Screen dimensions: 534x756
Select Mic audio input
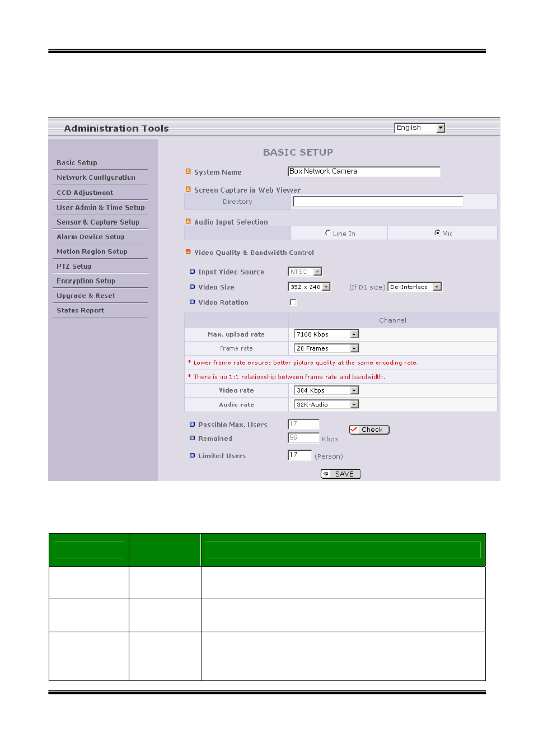(437, 233)
